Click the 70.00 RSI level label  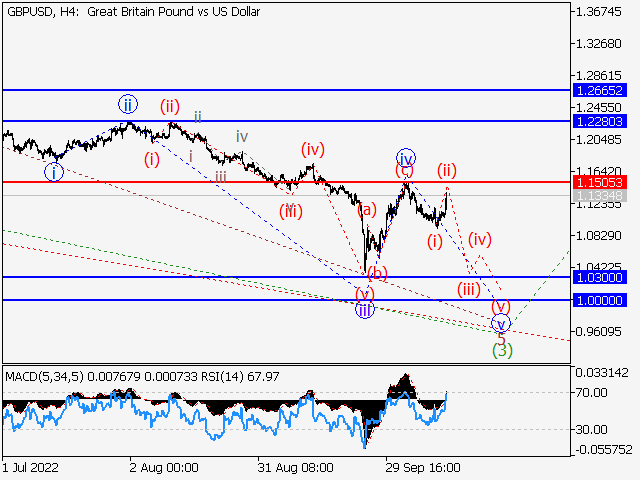coord(591,393)
